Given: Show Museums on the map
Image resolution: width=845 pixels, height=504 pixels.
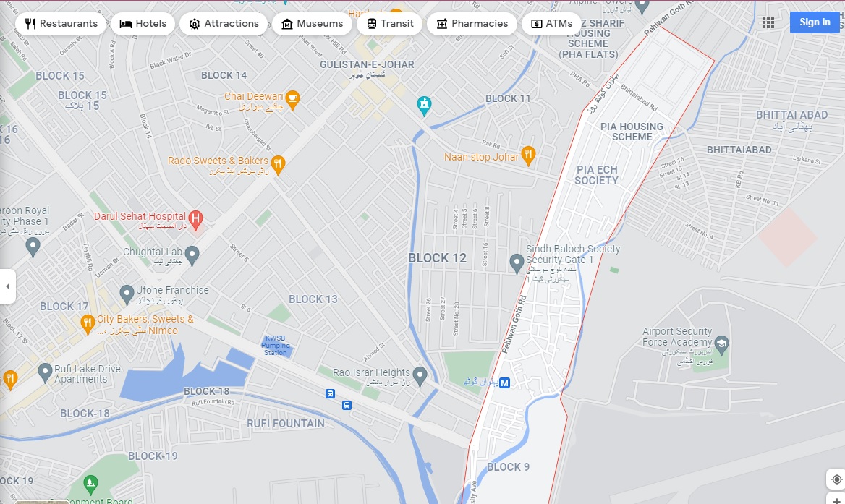Looking at the screenshot, I should [312, 24].
